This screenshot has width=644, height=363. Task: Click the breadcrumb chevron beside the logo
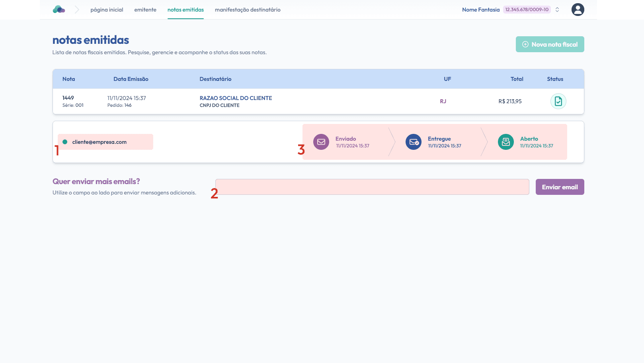pyautogui.click(x=77, y=10)
